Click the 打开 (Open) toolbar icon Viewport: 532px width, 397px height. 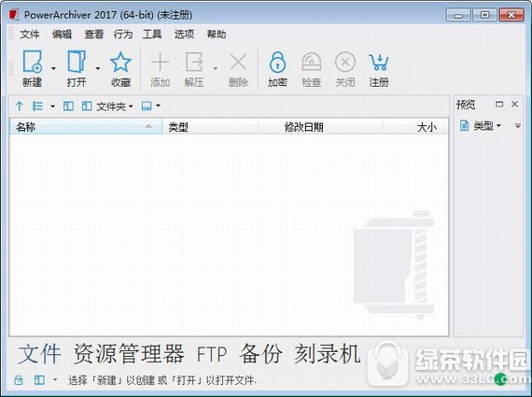click(x=77, y=62)
